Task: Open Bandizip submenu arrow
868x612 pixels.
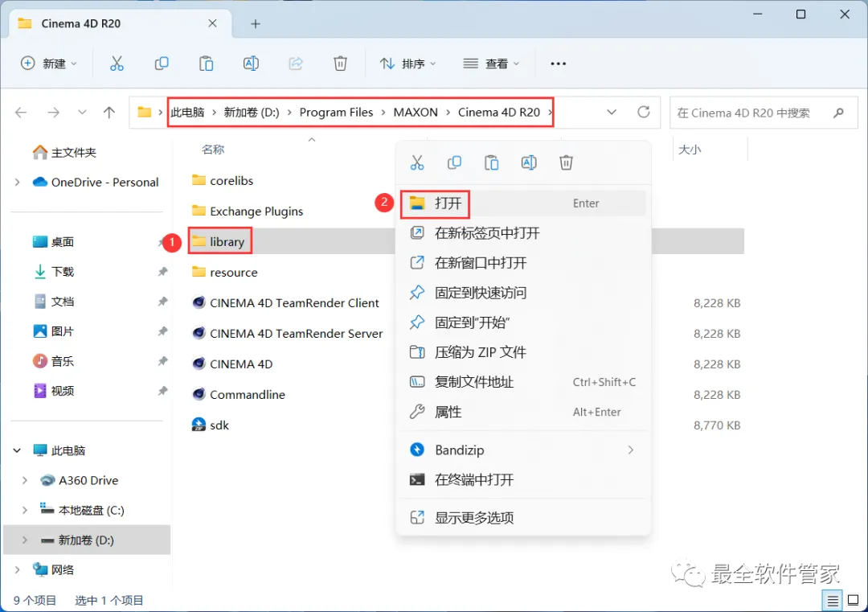Action: tap(631, 450)
